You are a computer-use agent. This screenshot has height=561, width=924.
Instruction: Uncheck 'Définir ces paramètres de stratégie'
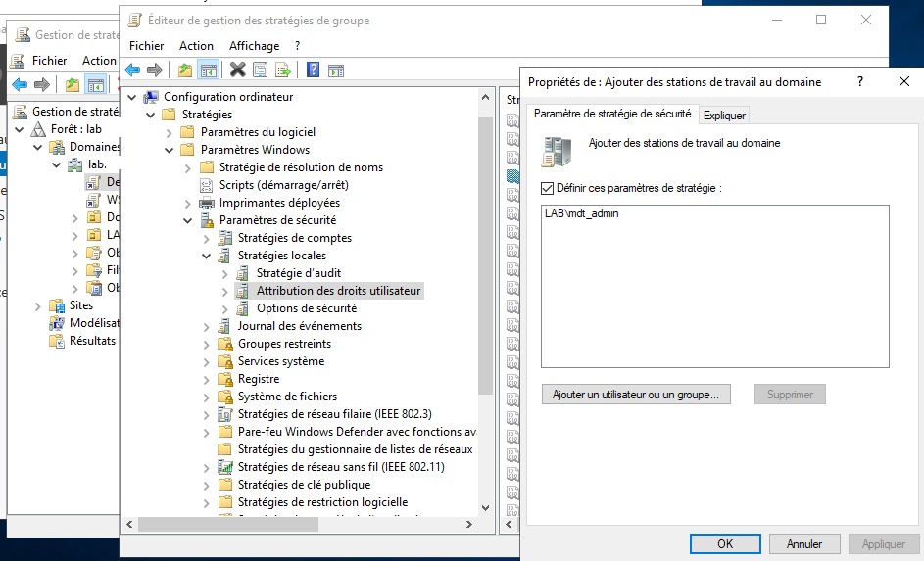[548, 187]
